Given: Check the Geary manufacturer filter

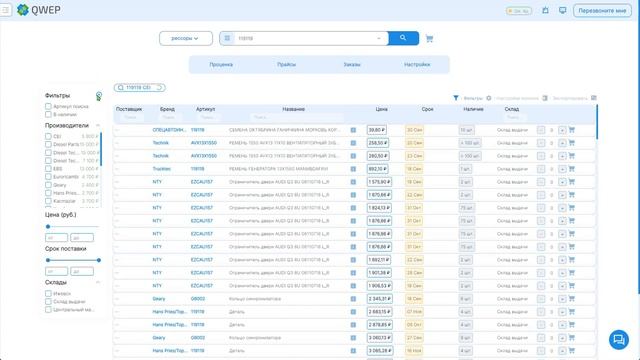Looking at the screenshot, I should (x=48, y=185).
